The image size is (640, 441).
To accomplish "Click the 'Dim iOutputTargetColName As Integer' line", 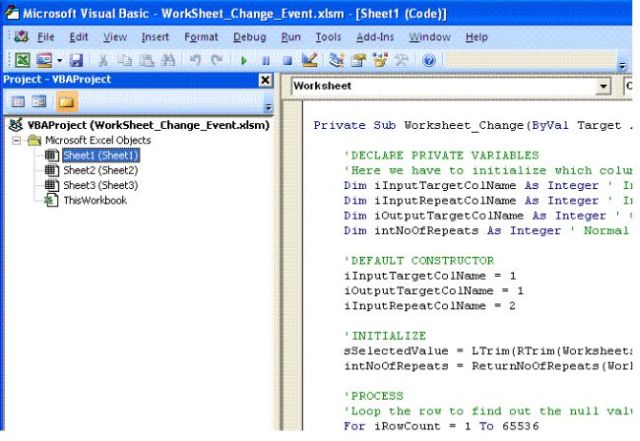I will (475, 216).
